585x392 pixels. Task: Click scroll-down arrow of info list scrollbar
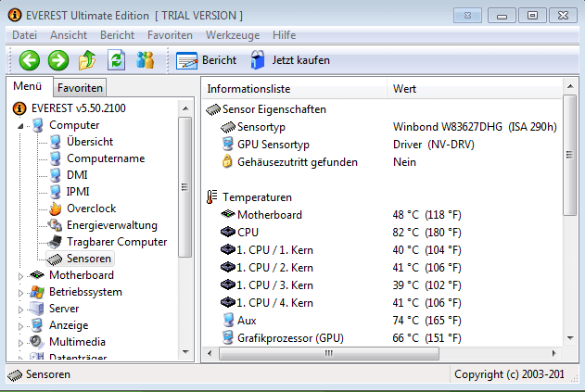(570, 338)
